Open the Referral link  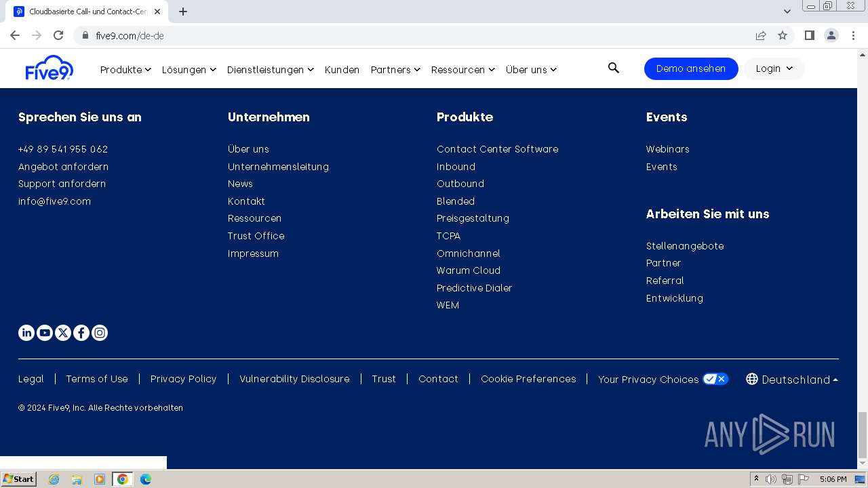[x=665, y=281]
